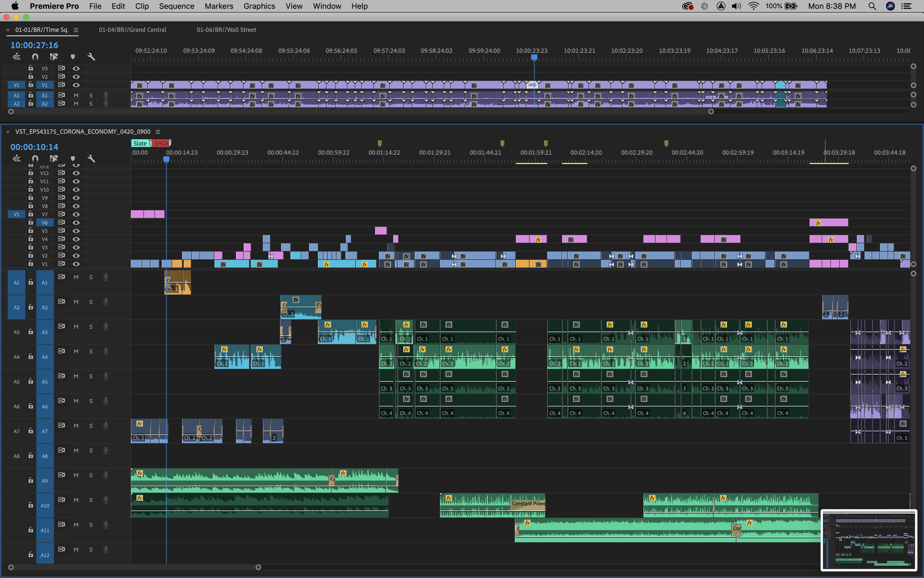
Task: Open wrench settings in the upper timeline
Action: pos(91,57)
